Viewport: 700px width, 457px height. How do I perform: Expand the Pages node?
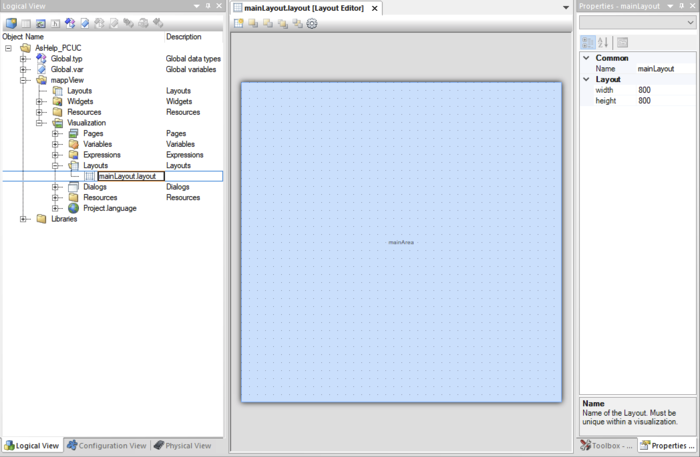tap(55, 133)
